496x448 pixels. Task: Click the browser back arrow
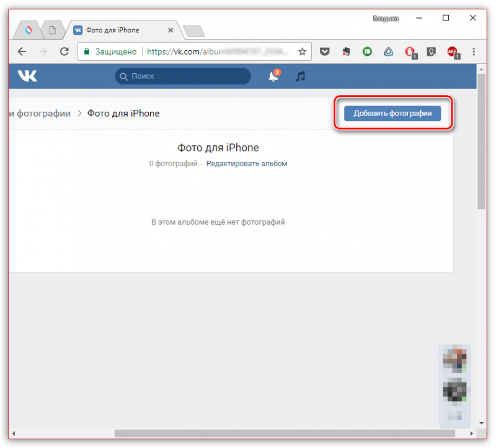tap(22, 52)
